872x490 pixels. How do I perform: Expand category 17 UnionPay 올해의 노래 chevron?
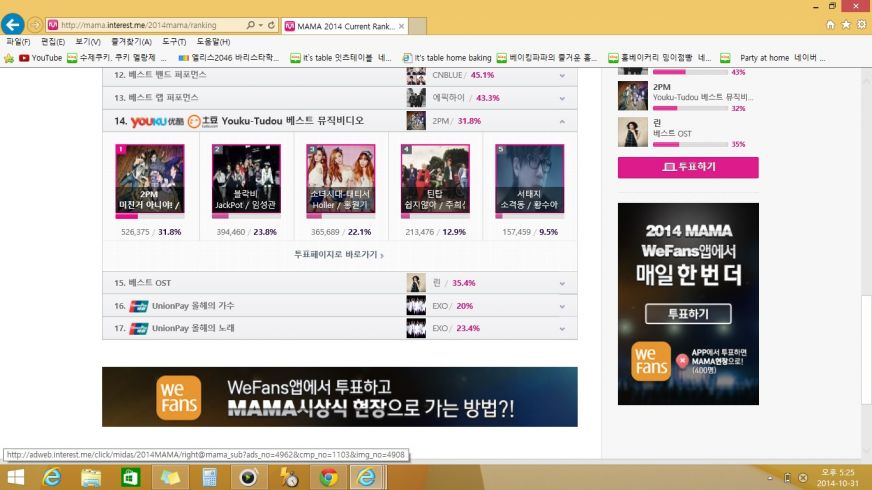(x=562, y=329)
